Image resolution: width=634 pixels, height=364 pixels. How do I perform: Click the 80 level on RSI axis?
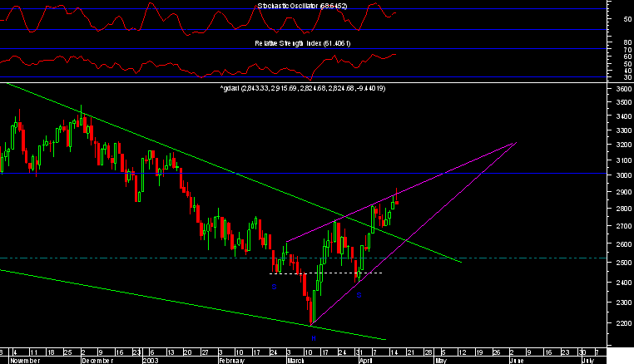coord(627,42)
